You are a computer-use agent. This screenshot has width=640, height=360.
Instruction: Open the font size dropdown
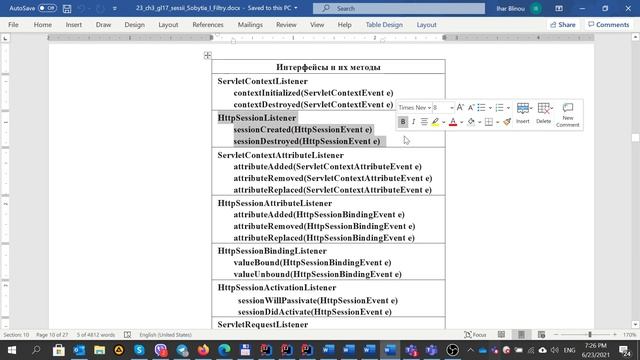[x=451, y=108]
